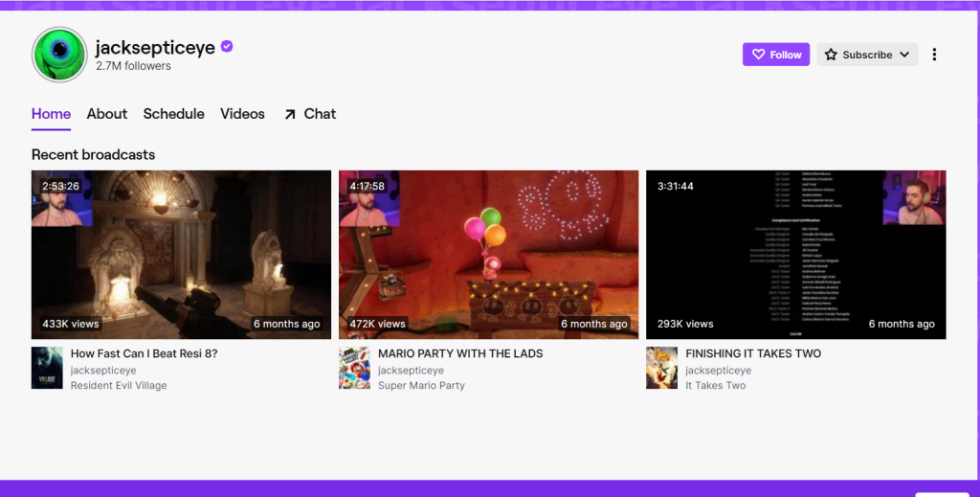Pop out the Chat tab
The height and width of the screenshot is (497, 980).
pyautogui.click(x=310, y=114)
